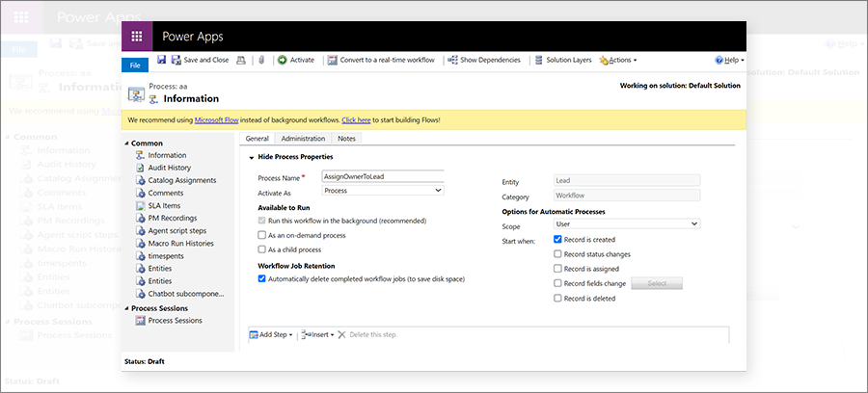Toggle As an on-demand process checkbox
The image size is (868, 393).
(x=262, y=235)
